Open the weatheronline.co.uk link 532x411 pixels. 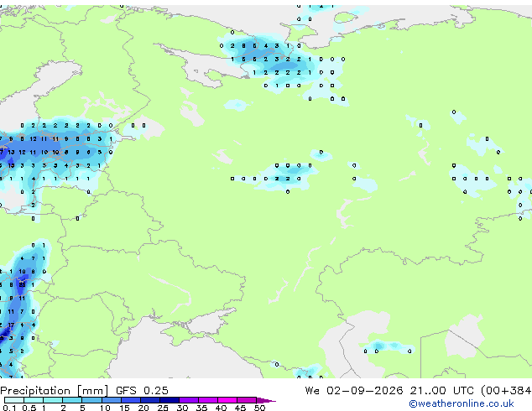(462, 403)
